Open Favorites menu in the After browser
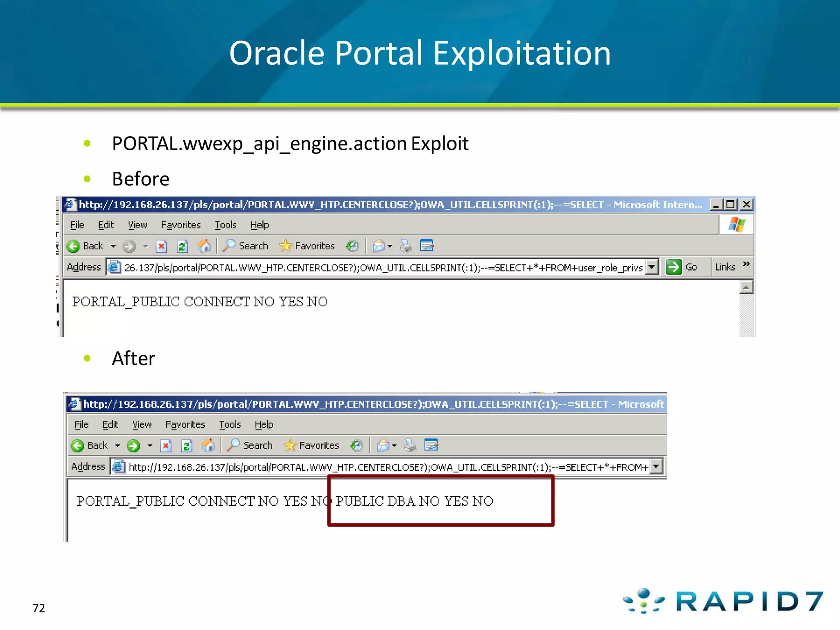 (x=185, y=424)
